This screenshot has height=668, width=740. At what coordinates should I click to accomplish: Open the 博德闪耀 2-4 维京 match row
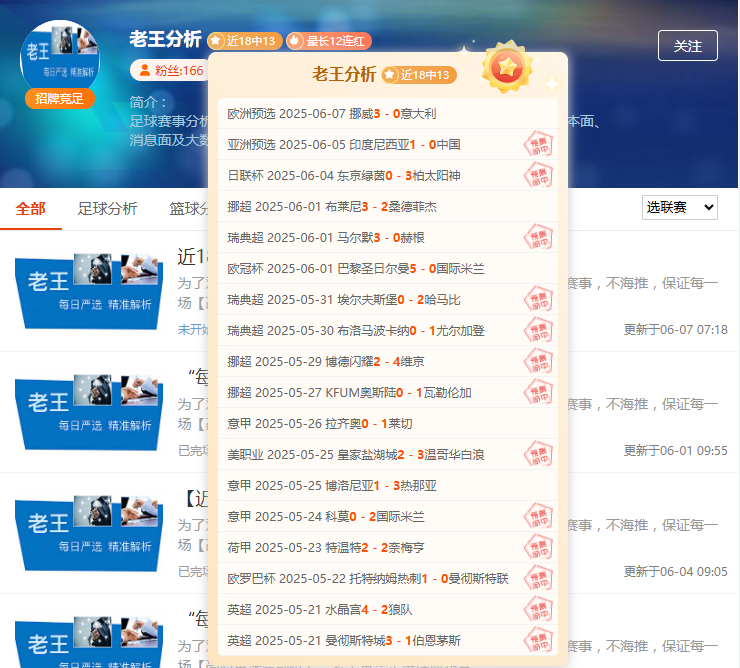pos(388,362)
